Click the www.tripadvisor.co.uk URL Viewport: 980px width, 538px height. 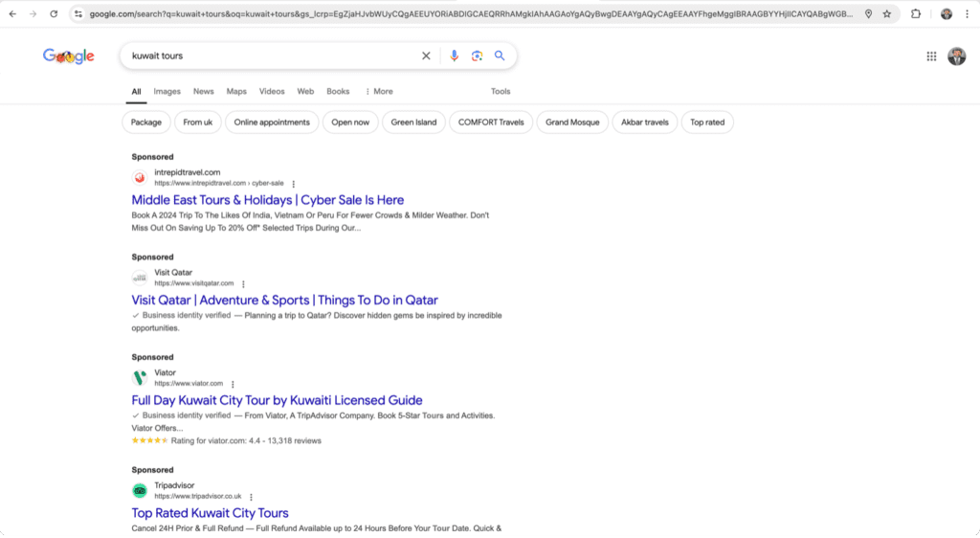coord(197,496)
